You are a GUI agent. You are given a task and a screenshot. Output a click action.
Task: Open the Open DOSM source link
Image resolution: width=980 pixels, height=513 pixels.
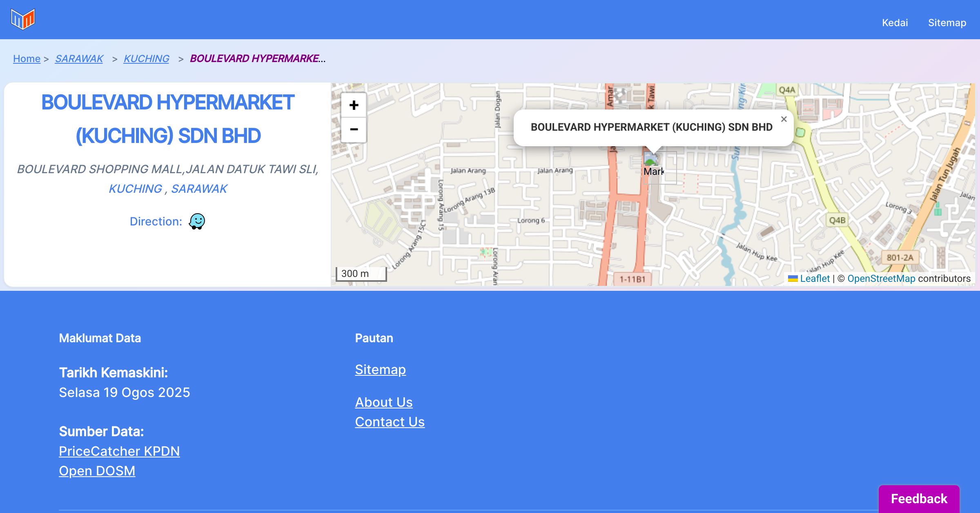tap(97, 471)
